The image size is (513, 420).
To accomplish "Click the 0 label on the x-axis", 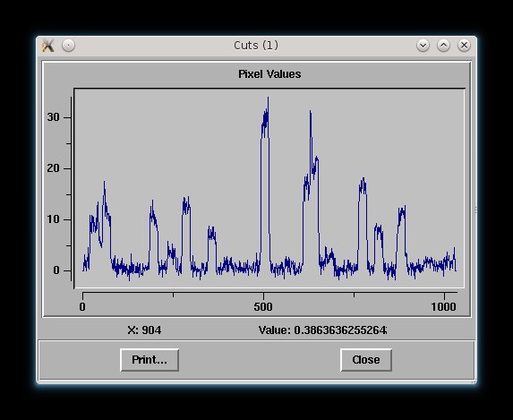I will click(82, 307).
